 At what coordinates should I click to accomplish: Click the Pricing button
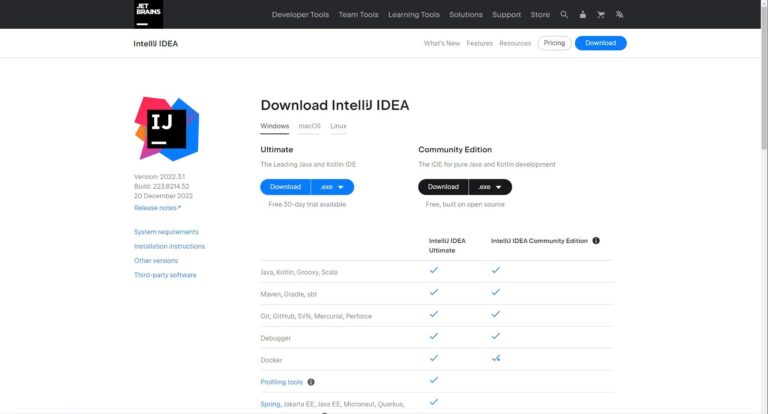tap(554, 43)
